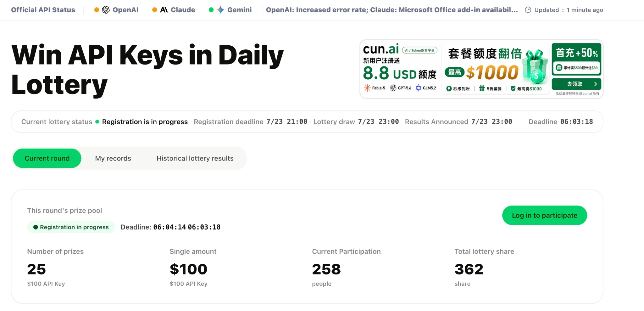The height and width of the screenshot is (311, 644).
Task: Click the arrow chevron on the 去领取 button
Action: point(595,84)
